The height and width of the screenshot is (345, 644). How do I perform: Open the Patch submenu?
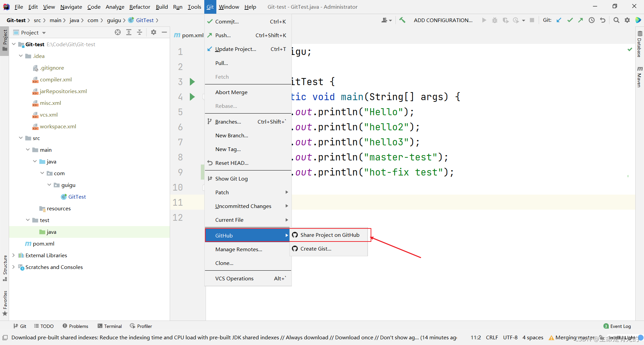[248, 192]
